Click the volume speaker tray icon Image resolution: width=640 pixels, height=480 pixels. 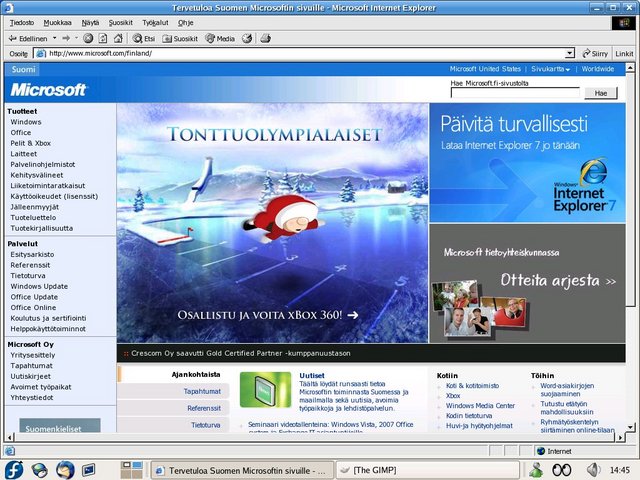tap(593, 470)
